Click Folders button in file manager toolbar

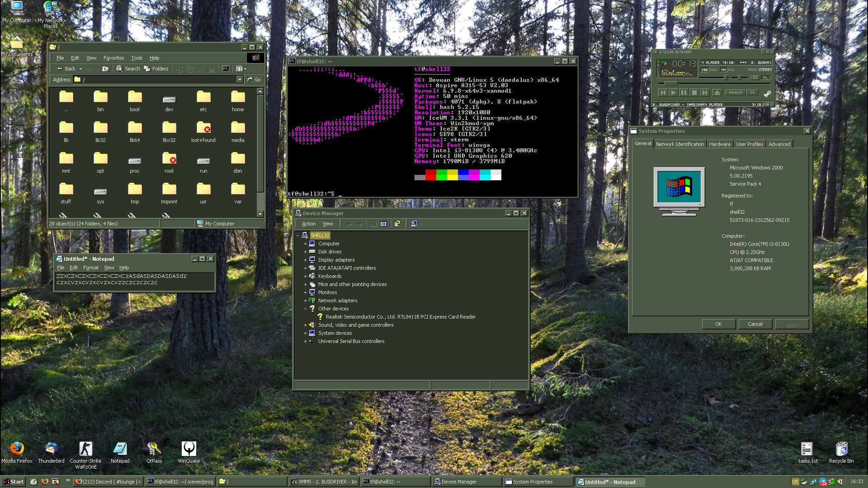(156, 69)
